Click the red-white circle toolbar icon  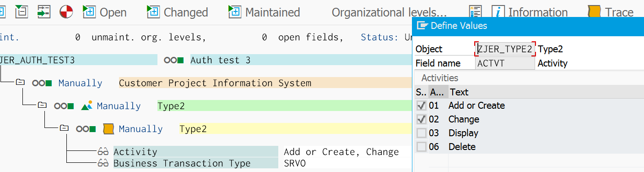[66, 12]
